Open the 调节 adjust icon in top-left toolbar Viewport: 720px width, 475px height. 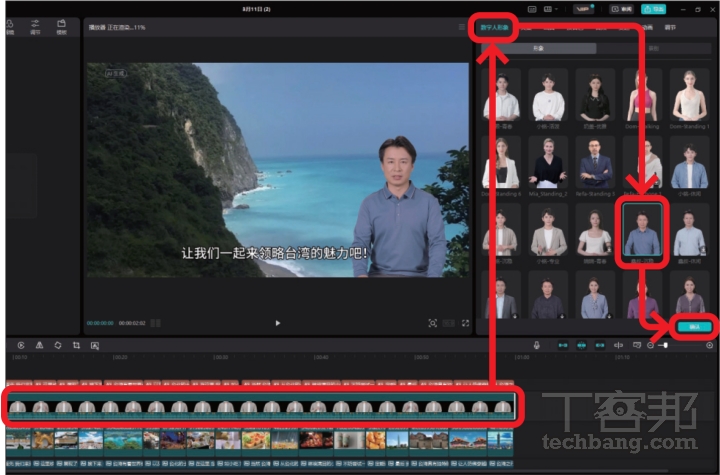[x=35, y=27]
